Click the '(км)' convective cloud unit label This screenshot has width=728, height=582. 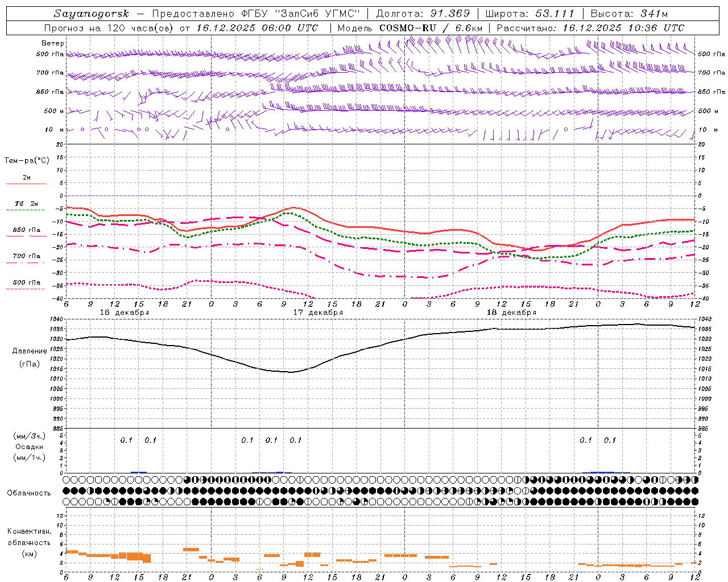point(29,554)
